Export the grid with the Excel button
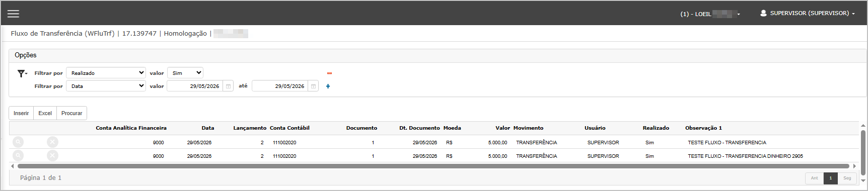The height and width of the screenshot is (191, 868). click(x=45, y=113)
